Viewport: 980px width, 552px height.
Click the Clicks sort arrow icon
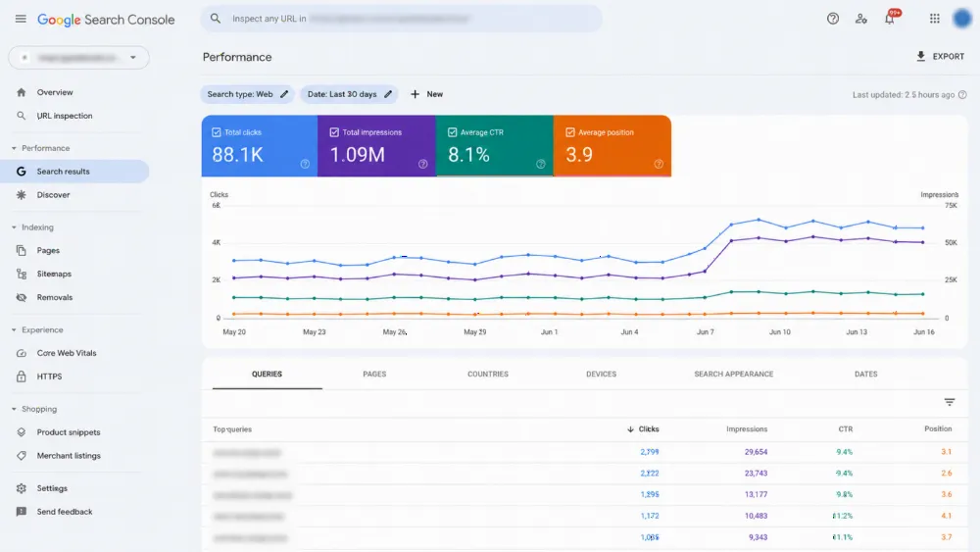[x=630, y=429]
